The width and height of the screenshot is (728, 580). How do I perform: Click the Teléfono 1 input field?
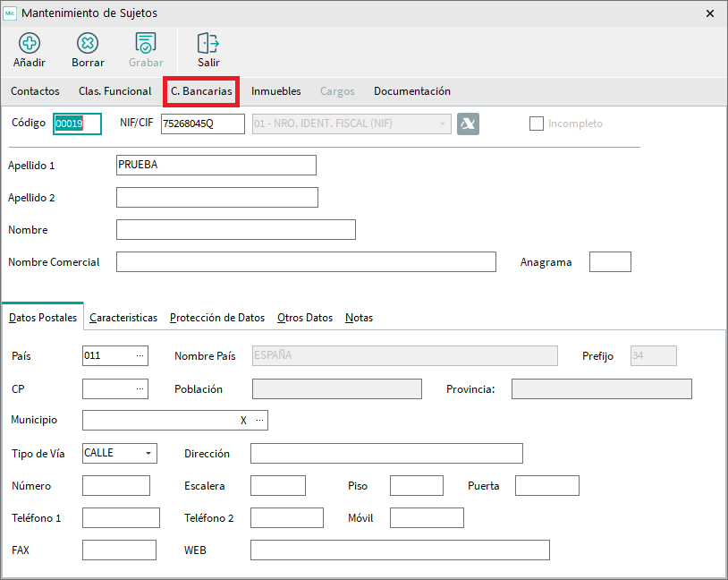(x=121, y=517)
